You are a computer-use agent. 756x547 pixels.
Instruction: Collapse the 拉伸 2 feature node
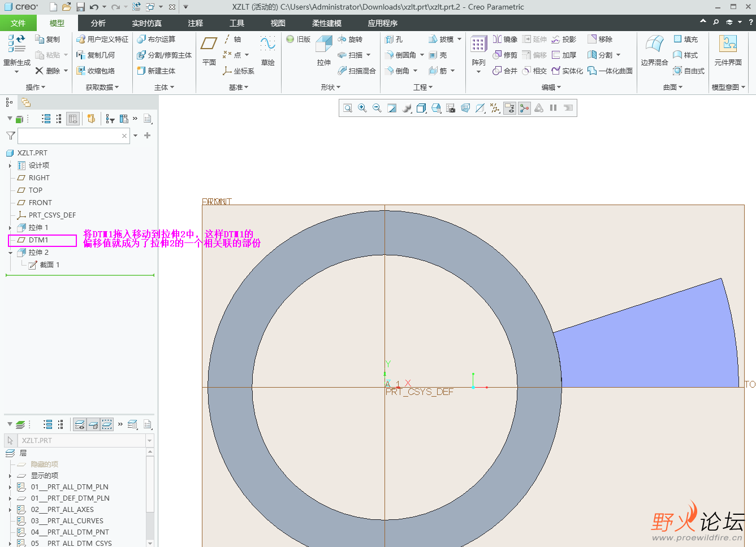point(10,253)
